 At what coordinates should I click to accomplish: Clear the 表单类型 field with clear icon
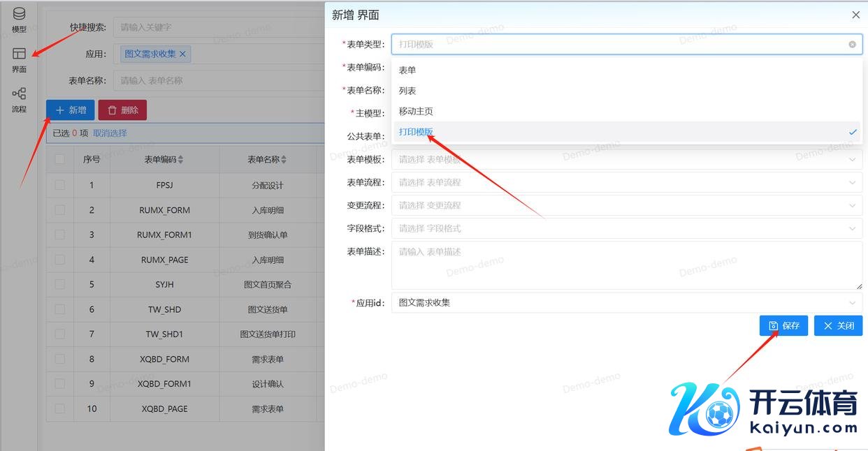coord(852,44)
